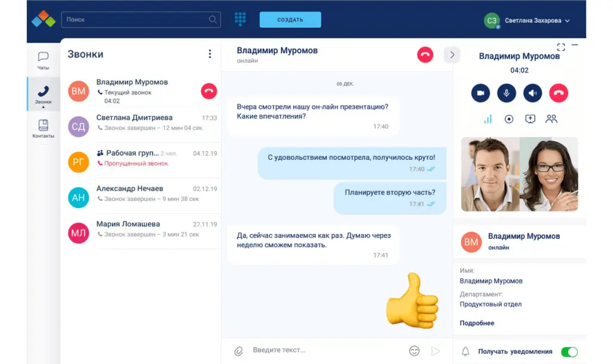Click the АН avatar in calls list
The width and height of the screenshot is (613, 364).
coord(78,198)
